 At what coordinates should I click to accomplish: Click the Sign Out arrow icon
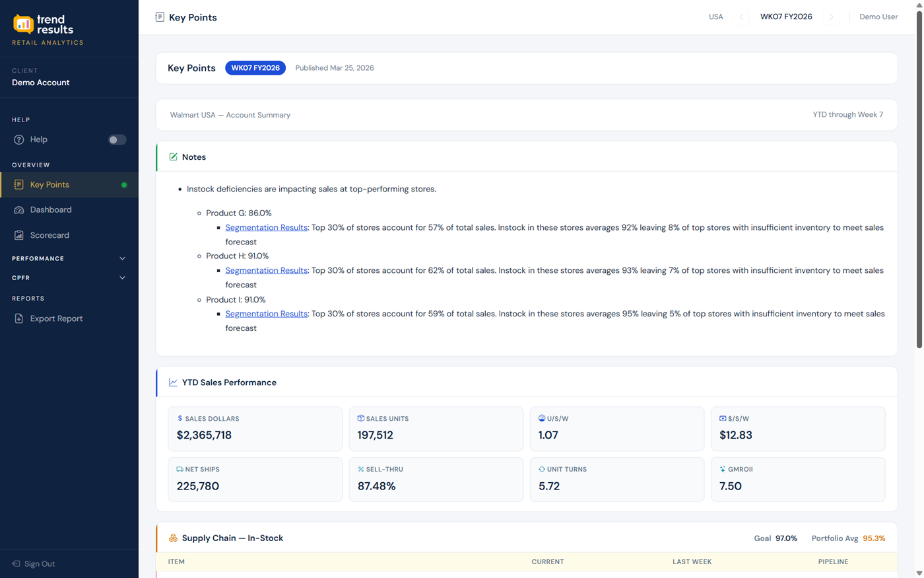(16, 564)
